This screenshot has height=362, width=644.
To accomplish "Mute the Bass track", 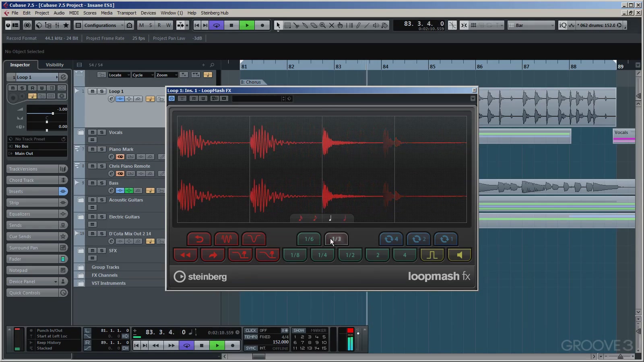I will tap(93, 183).
